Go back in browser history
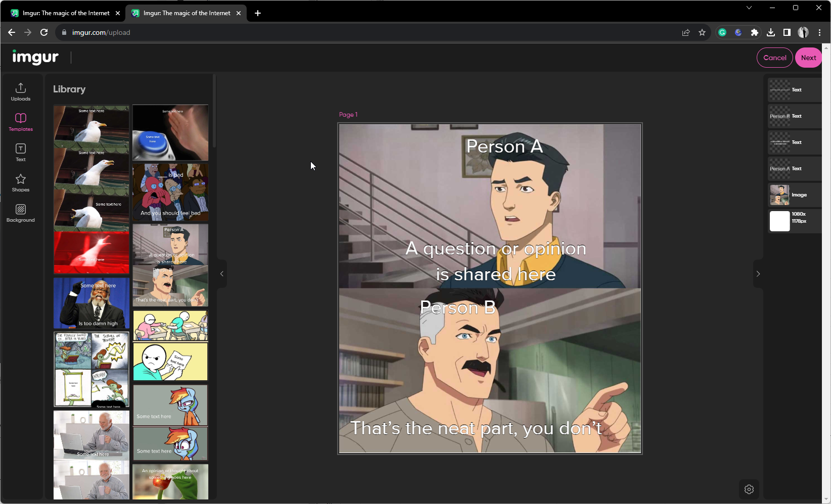831x504 pixels. point(12,32)
